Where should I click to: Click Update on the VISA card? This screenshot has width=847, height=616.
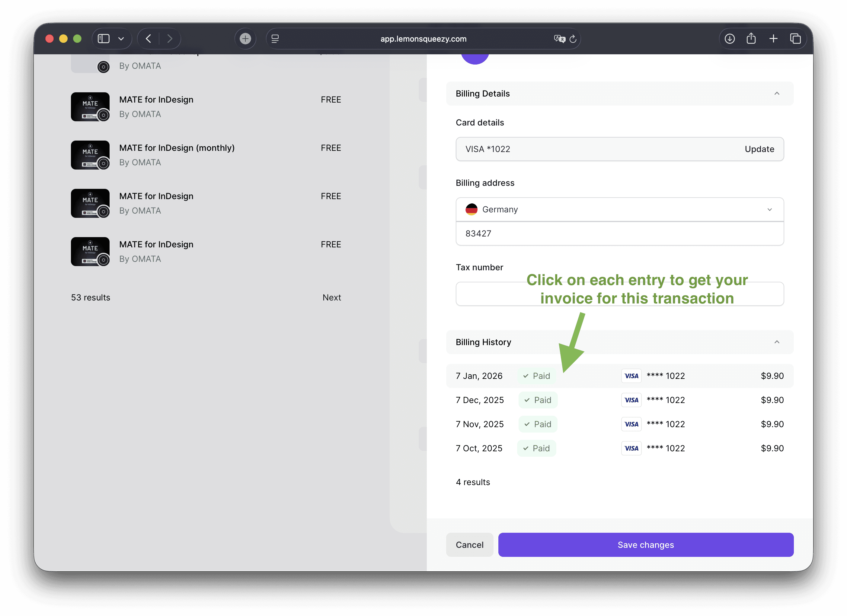pyautogui.click(x=759, y=149)
